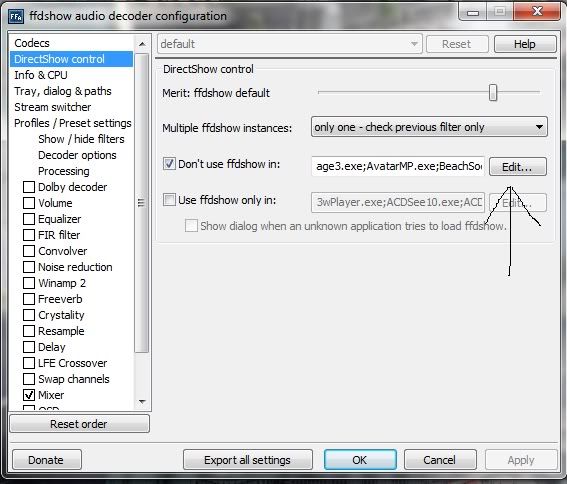Toggle the "Don't use ffdshow in" checkbox
This screenshot has width=567, height=484.
click(169, 164)
